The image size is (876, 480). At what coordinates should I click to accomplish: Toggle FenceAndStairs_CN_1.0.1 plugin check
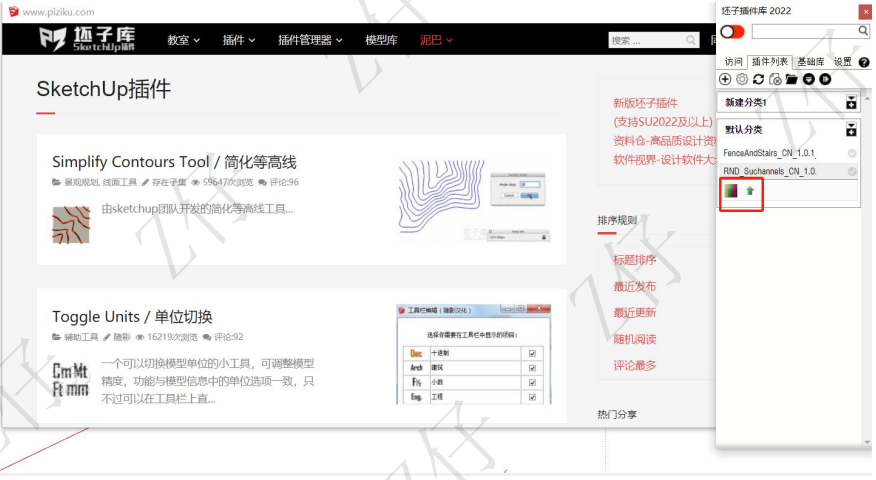click(x=851, y=153)
